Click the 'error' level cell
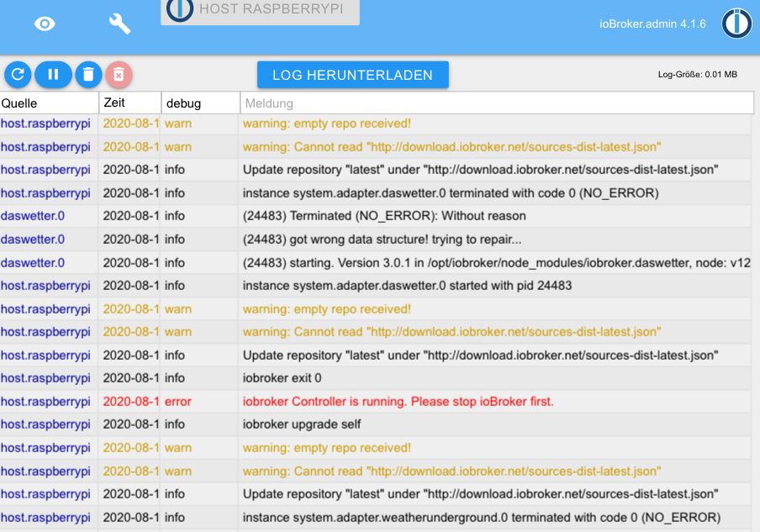Screen dimensions: 760x532 178,401
